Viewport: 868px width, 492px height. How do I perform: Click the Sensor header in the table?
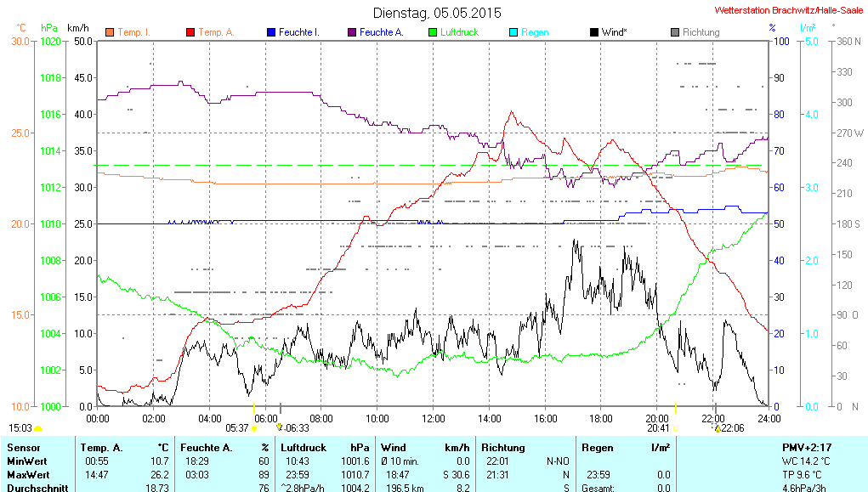tap(23, 447)
